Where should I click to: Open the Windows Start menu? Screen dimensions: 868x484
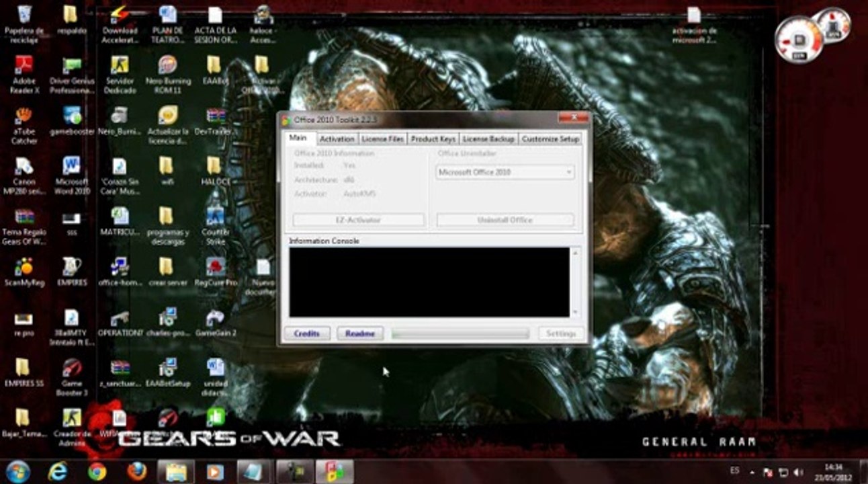[18, 471]
